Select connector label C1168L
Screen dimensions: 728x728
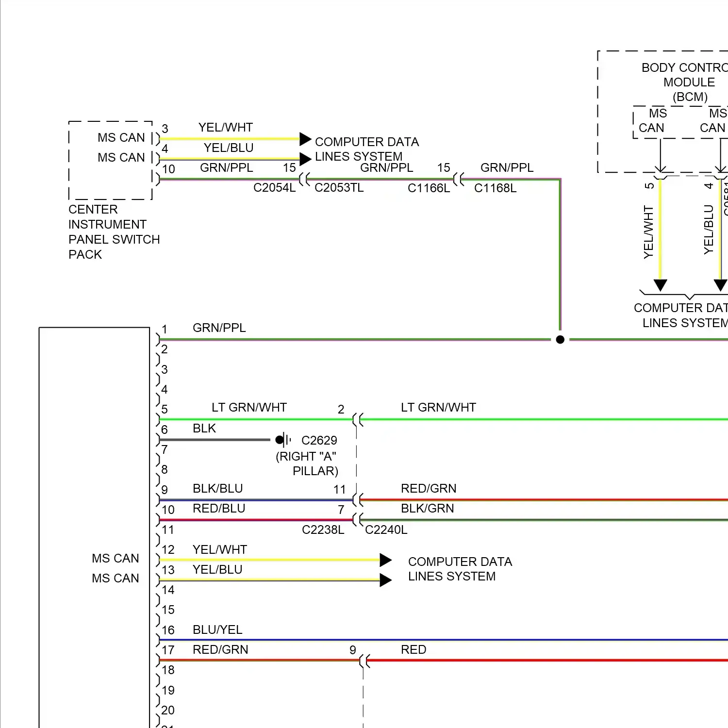click(495, 188)
